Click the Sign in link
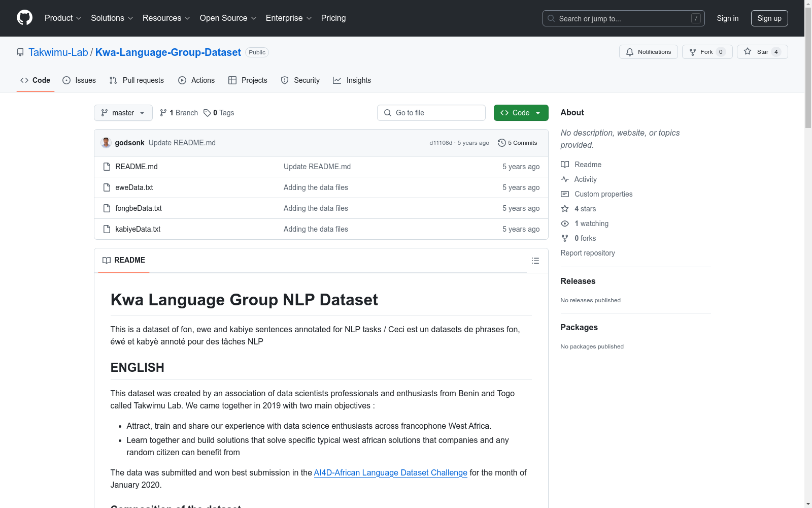812x508 pixels. coord(728,18)
